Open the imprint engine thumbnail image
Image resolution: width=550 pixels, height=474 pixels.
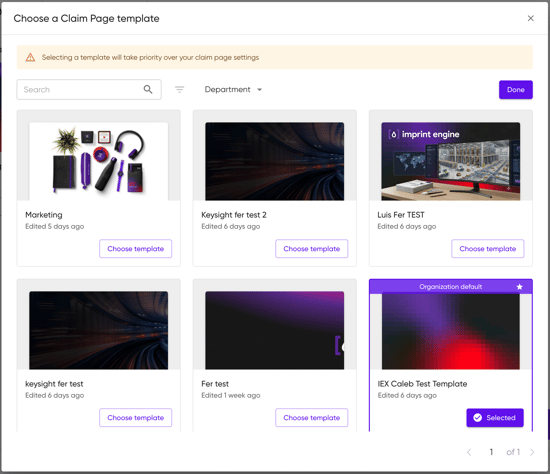coord(451,161)
